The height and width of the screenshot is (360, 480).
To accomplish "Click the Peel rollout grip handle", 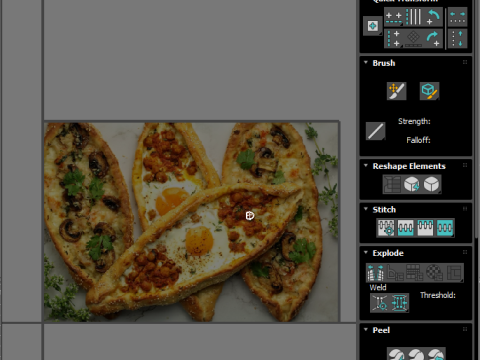I will point(465,329).
